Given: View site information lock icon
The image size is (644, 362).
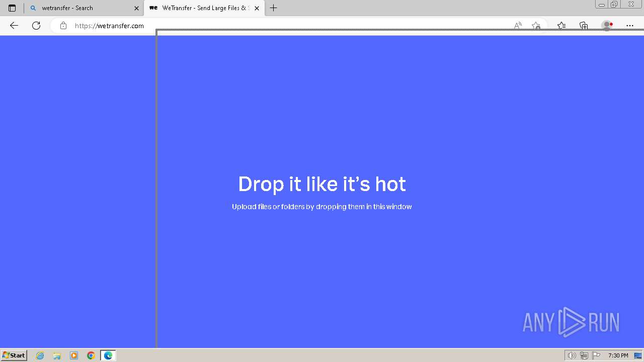Looking at the screenshot, I should (x=63, y=26).
